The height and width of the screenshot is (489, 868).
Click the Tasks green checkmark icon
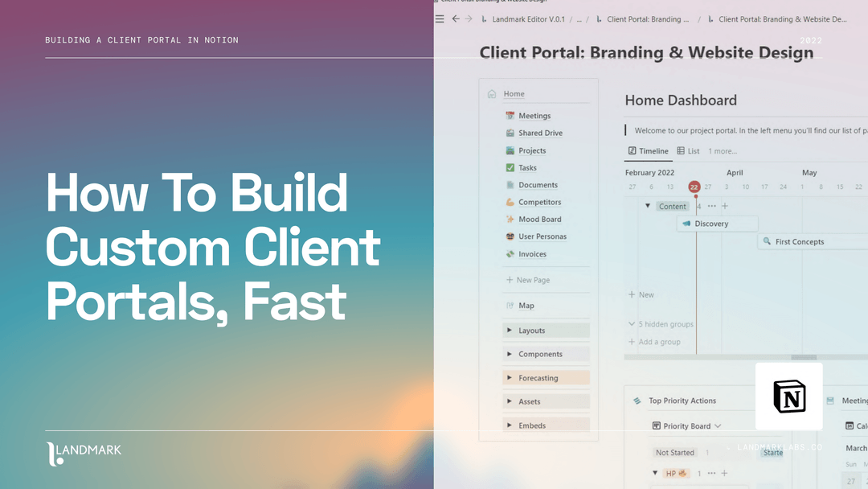(x=510, y=167)
